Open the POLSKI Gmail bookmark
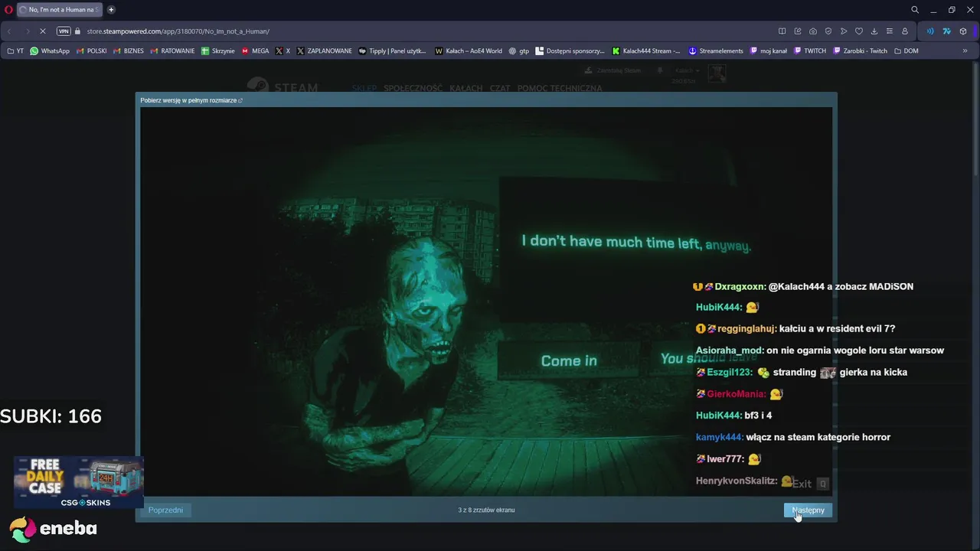 [92, 51]
